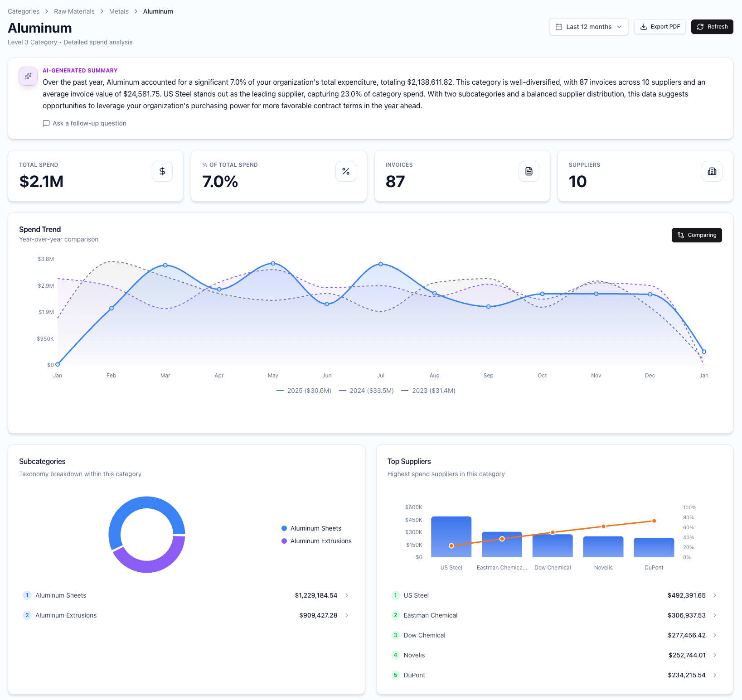Click the purple Aluminum Extrusions legend swatch

point(284,541)
